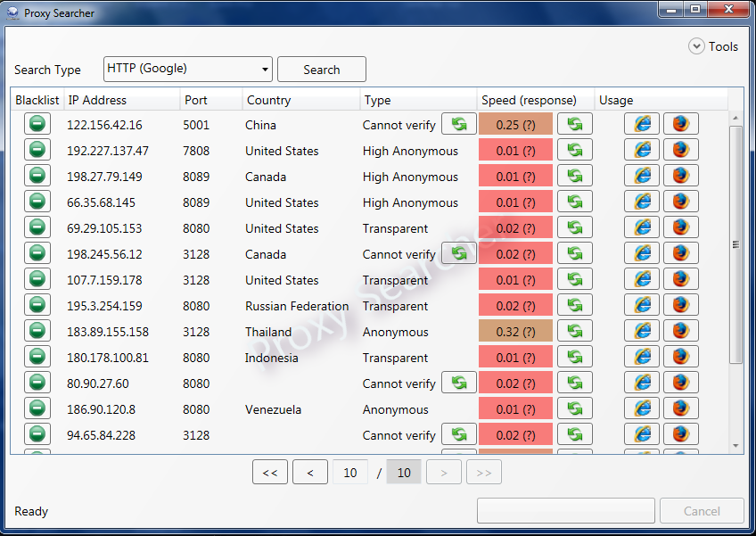Go to the first page of results

[x=270, y=472]
